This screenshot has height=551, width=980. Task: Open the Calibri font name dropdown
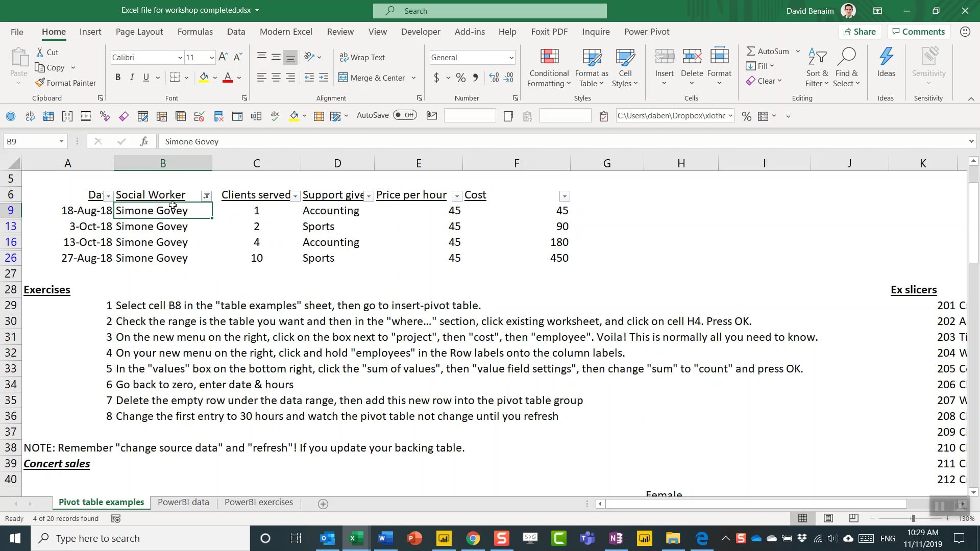181,57
